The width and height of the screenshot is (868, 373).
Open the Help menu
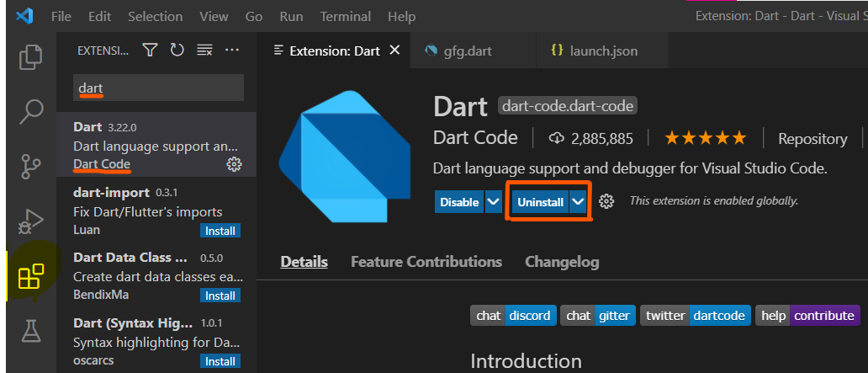tap(401, 17)
